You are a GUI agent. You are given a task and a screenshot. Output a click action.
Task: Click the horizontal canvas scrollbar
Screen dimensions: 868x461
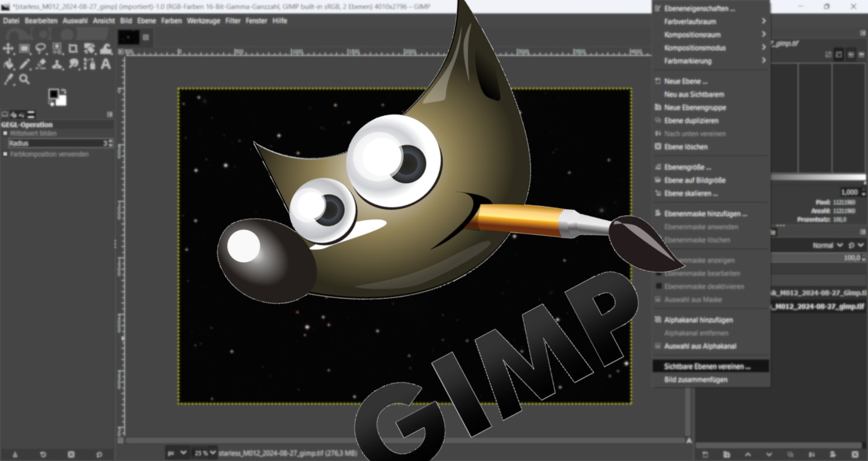[x=406, y=440]
